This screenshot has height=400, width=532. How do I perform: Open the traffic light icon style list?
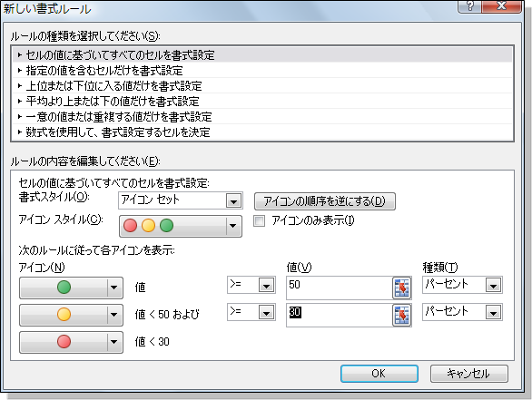[181, 226]
